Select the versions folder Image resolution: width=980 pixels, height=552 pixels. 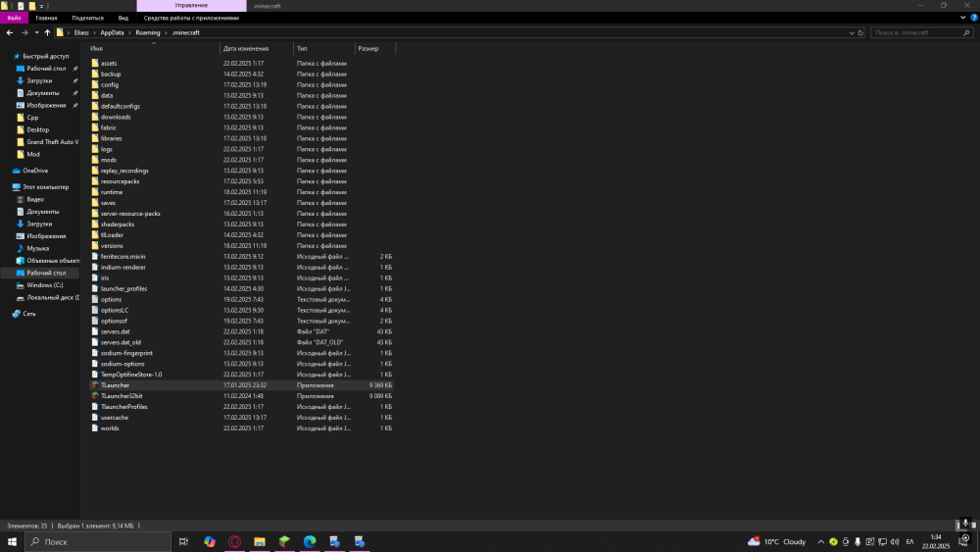coord(112,246)
